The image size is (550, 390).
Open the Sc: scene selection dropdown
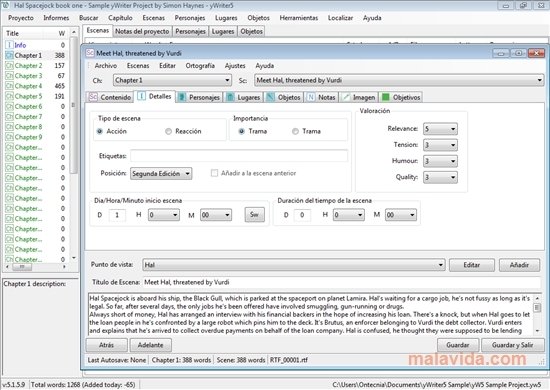pyautogui.click(x=399, y=80)
